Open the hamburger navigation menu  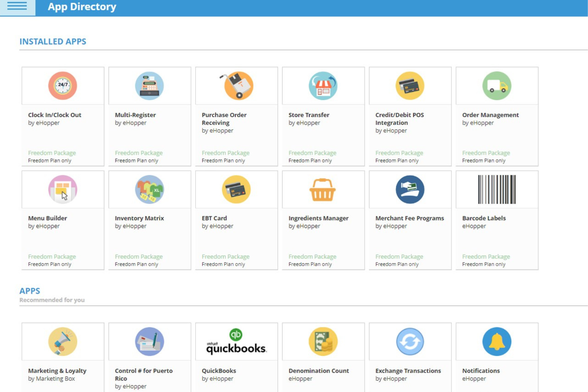tap(16, 6)
